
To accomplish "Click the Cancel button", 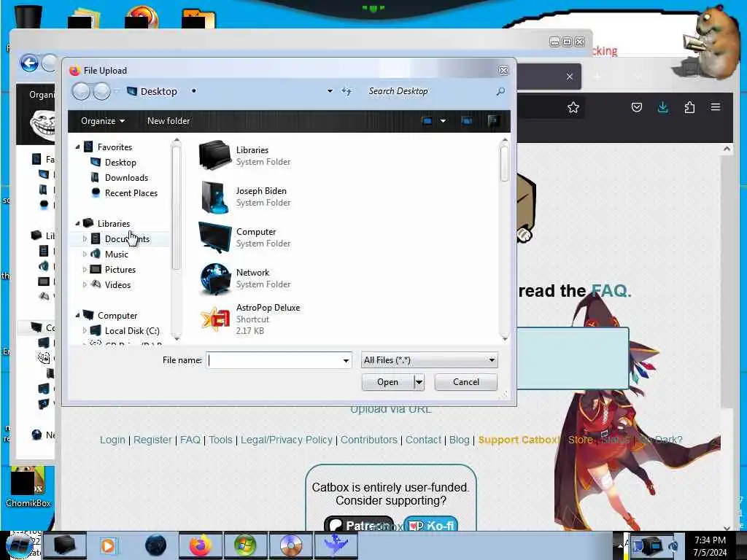I will tap(466, 382).
